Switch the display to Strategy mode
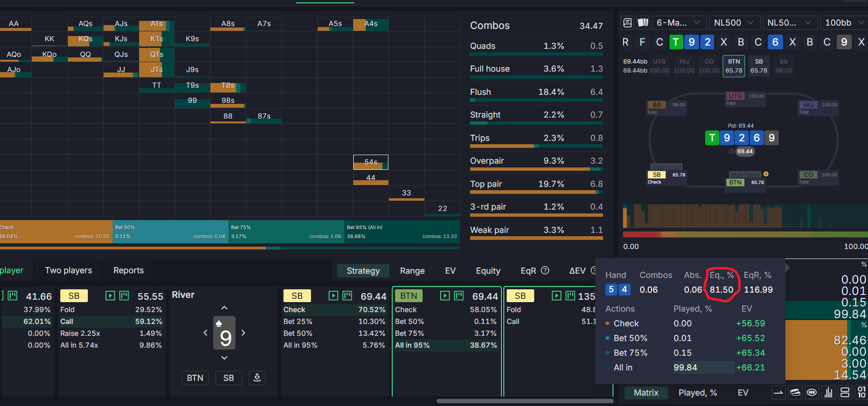This screenshot has height=406, width=868. 363,271
